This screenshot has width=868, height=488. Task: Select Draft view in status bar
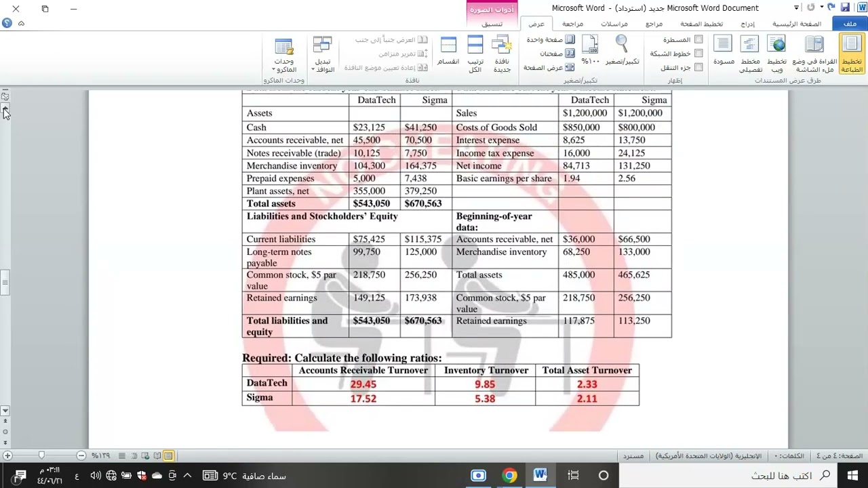[123, 456]
